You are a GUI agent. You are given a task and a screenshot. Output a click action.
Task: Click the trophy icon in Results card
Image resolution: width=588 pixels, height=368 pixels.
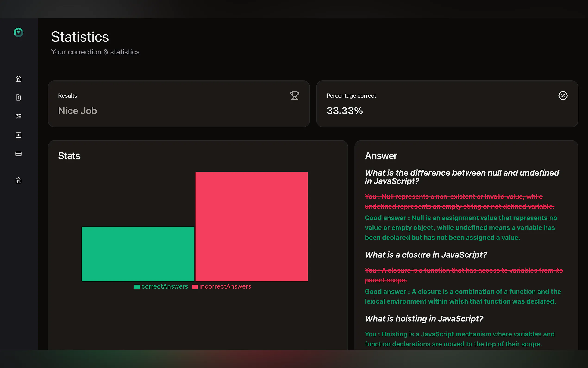(x=294, y=96)
